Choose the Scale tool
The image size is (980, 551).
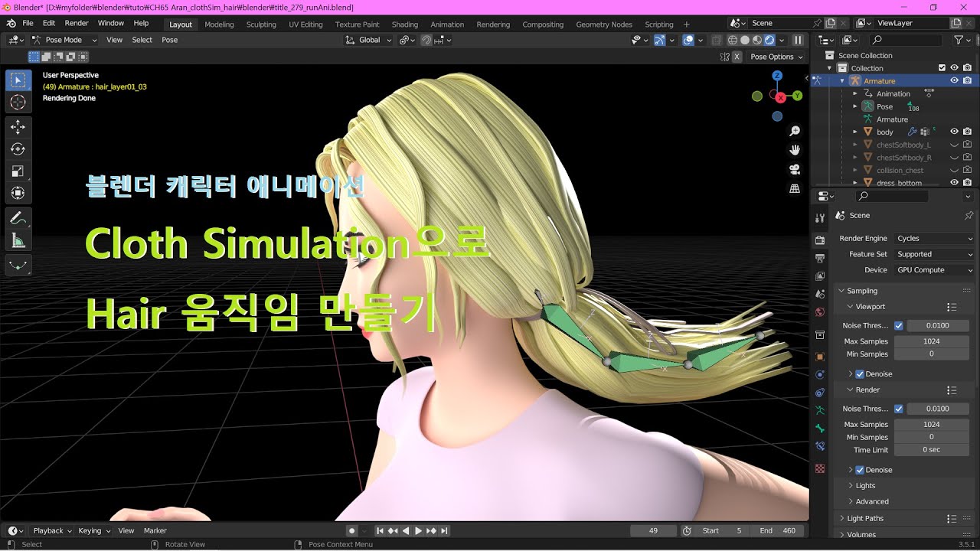pyautogui.click(x=18, y=171)
